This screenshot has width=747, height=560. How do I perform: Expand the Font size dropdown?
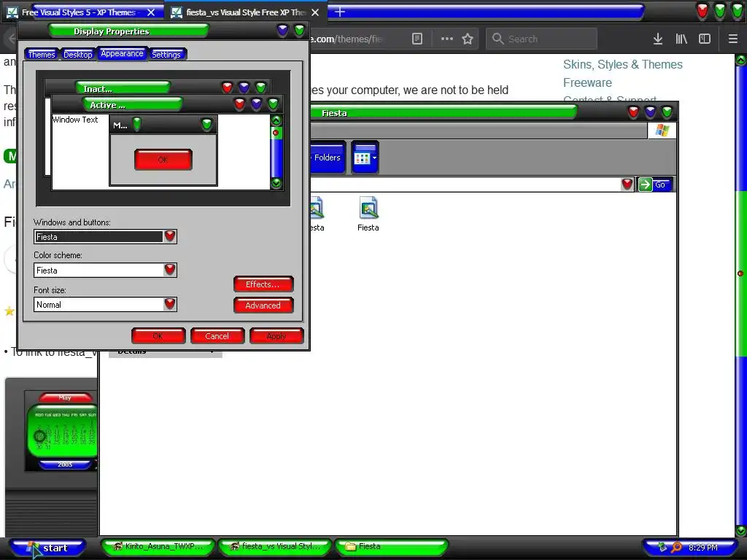(170, 304)
